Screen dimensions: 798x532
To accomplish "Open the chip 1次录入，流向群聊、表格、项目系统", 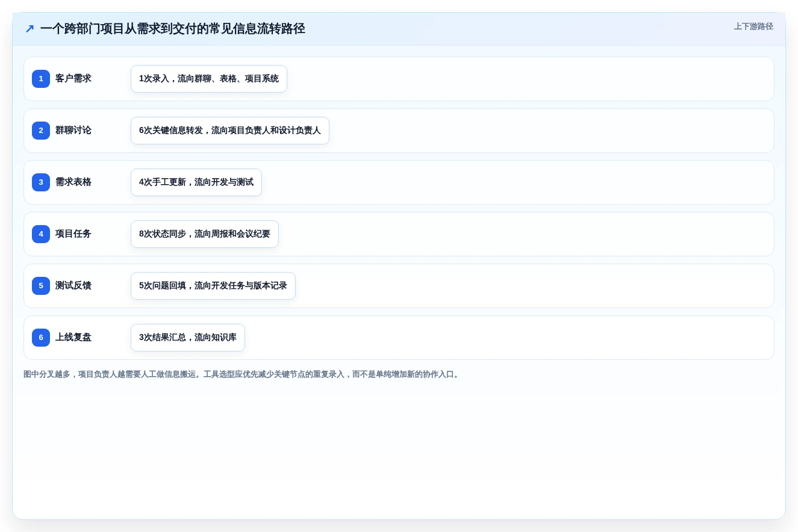I will [x=209, y=79].
